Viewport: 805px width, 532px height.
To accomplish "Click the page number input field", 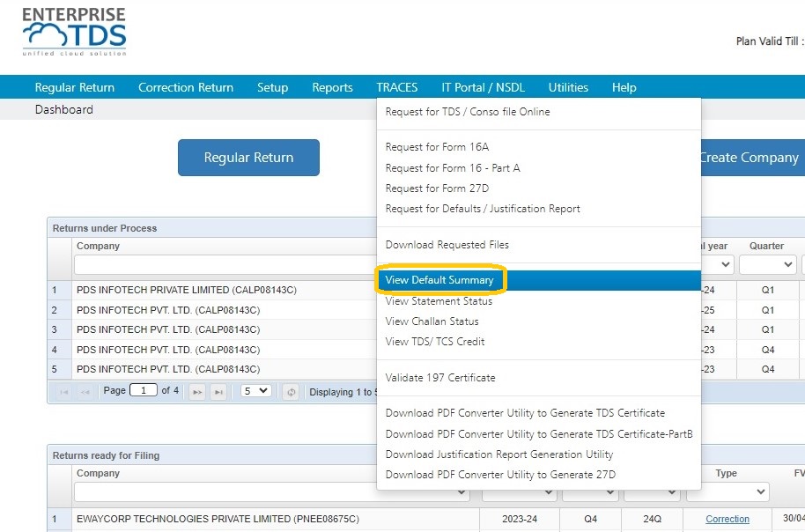I will (144, 390).
